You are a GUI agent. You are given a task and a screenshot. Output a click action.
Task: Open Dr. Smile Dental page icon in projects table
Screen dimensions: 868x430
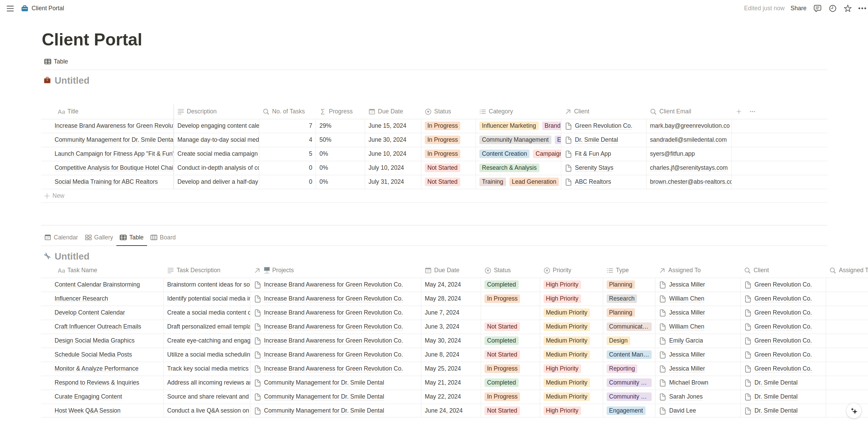[568, 140]
